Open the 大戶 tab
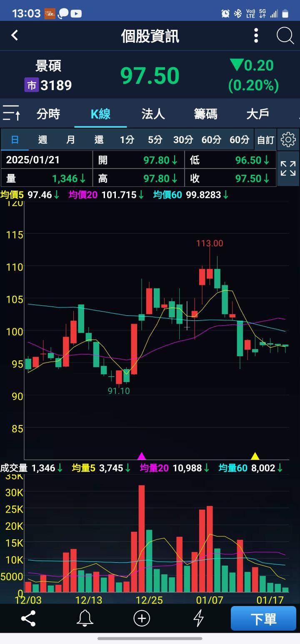Viewport: 300px width, 644px height. 258,113
